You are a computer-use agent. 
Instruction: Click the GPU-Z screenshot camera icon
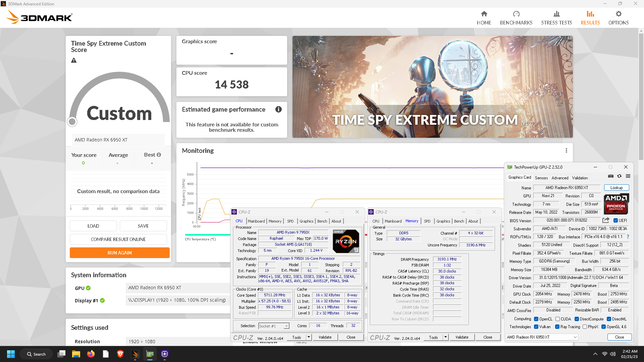pos(611,176)
